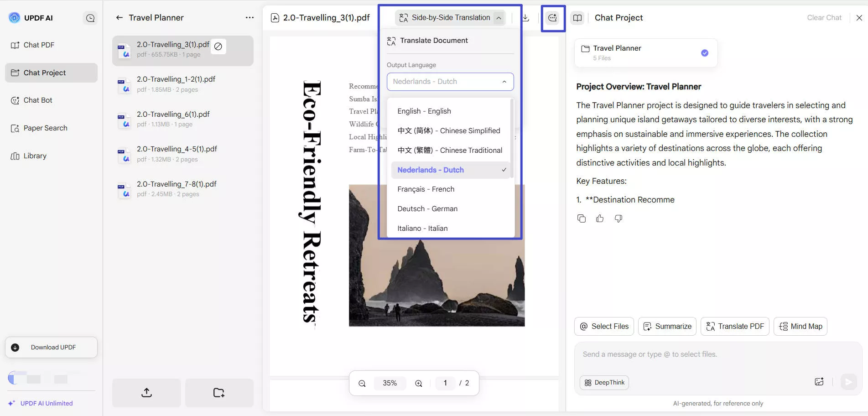The image size is (868, 416).
Task: Click Clear Chat
Action: [824, 18]
